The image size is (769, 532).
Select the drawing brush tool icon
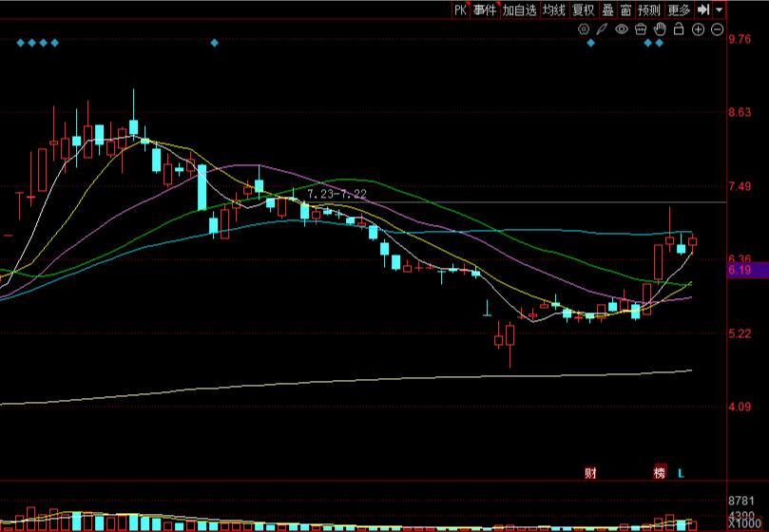point(602,28)
